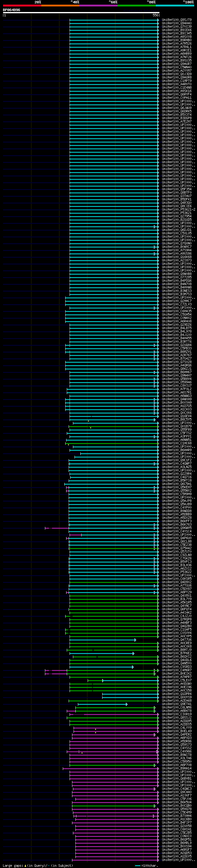This screenshot has height=868, width=197.
Task: Select hit label UniRef100_A8HRR9
Action: 177,54
